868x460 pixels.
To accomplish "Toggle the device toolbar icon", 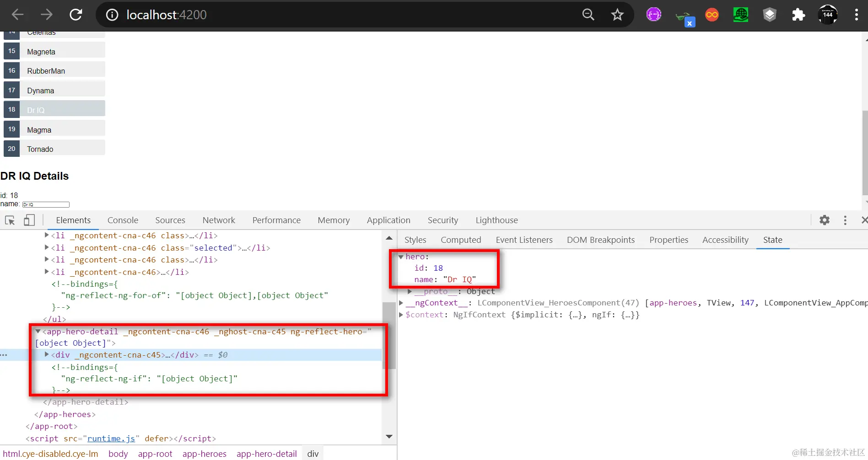I will (29, 220).
